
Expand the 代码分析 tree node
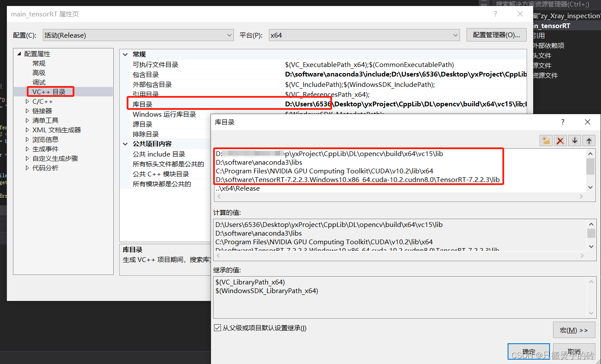pos(28,168)
